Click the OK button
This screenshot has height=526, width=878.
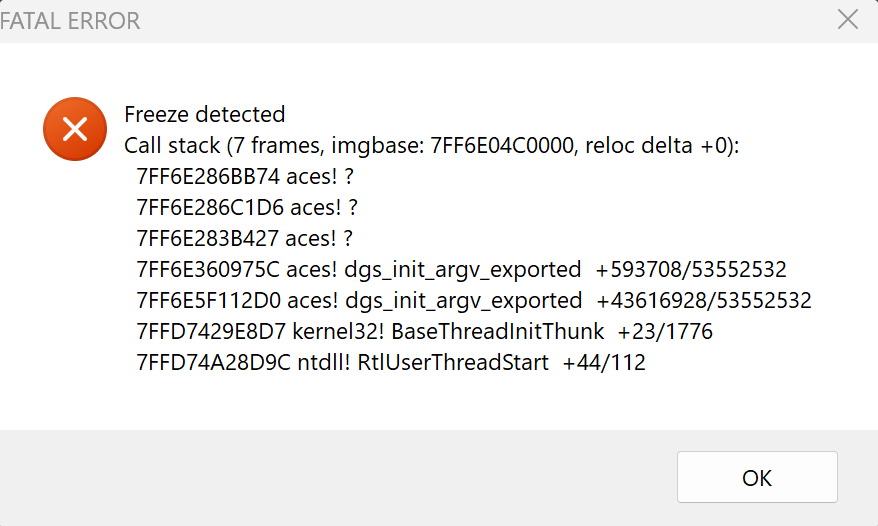pyautogui.click(x=757, y=477)
